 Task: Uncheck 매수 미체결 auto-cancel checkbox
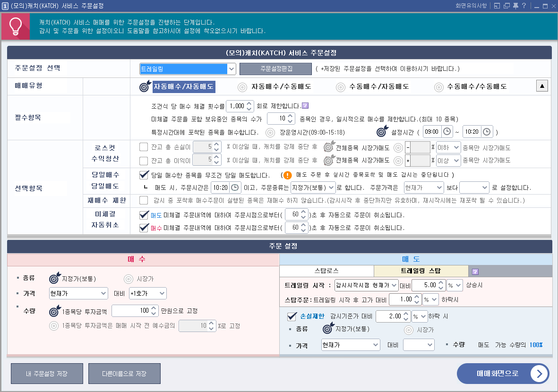coord(144,228)
